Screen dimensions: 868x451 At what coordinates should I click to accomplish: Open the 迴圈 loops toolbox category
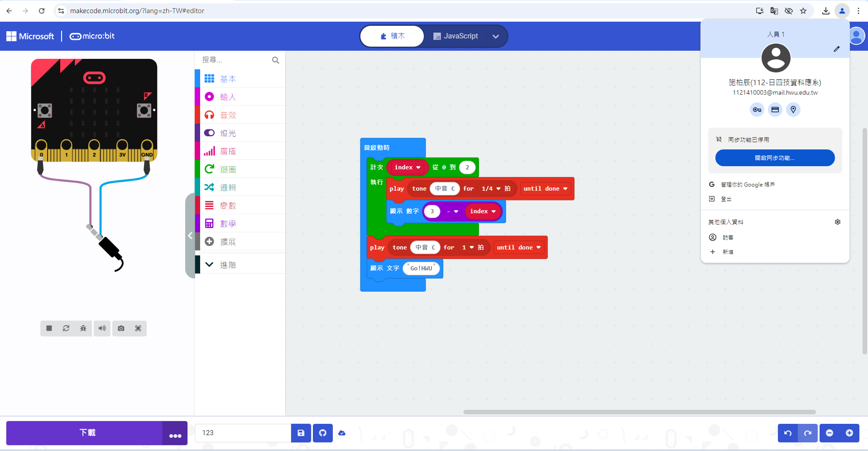click(228, 169)
